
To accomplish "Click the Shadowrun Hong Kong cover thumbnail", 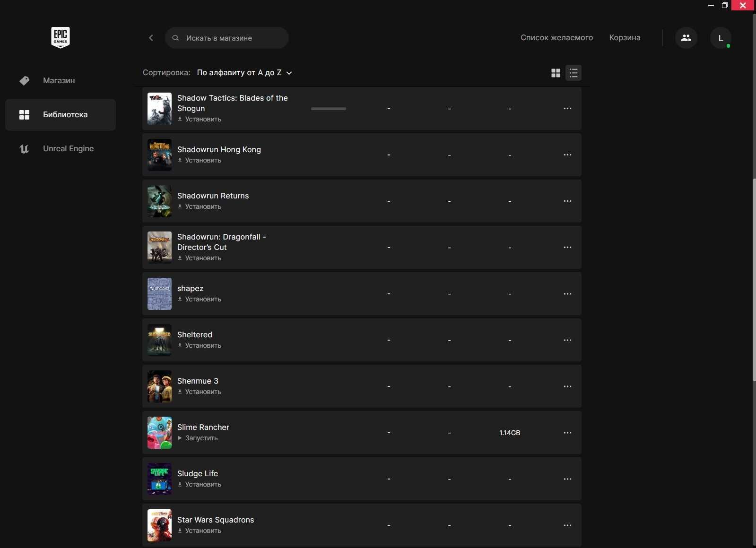I will coord(159,155).
